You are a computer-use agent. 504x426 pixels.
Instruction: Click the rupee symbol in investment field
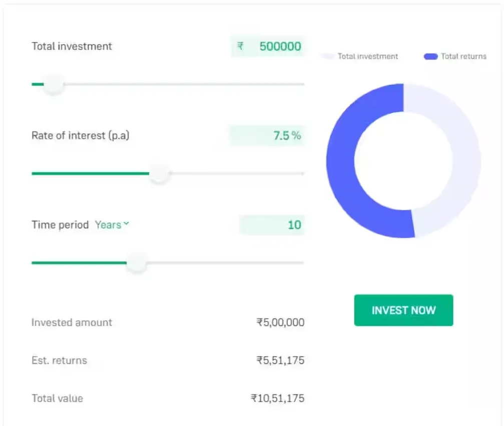(x=241, y=47)
